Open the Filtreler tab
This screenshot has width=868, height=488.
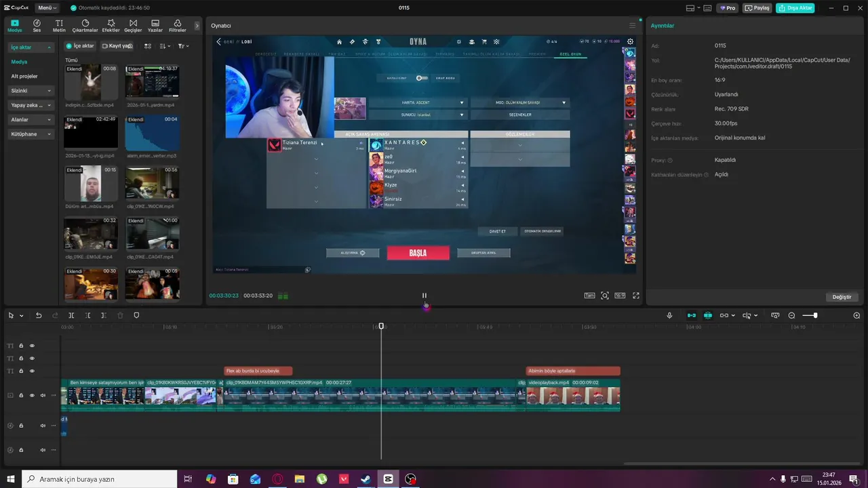click(177, 26)
